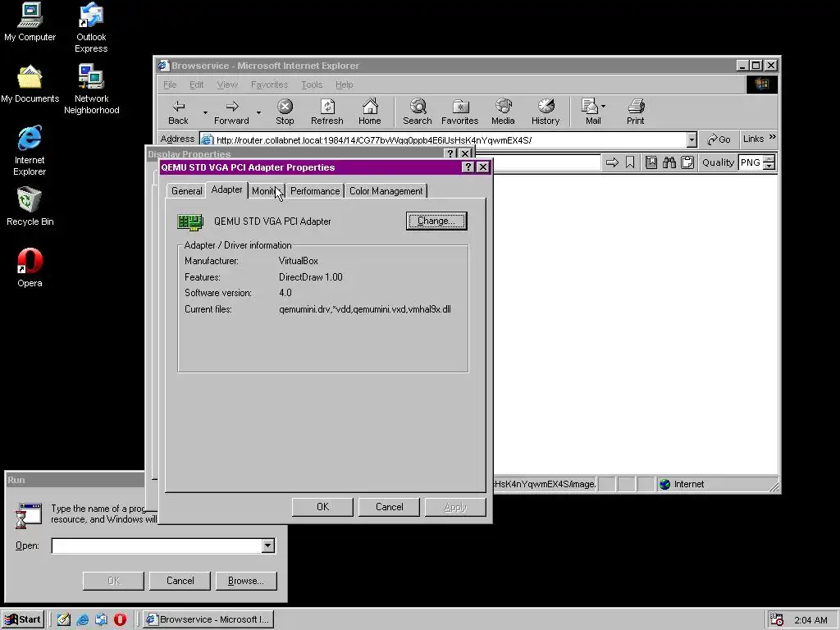Launch Opera from quick launch

(x=120, y=619)
